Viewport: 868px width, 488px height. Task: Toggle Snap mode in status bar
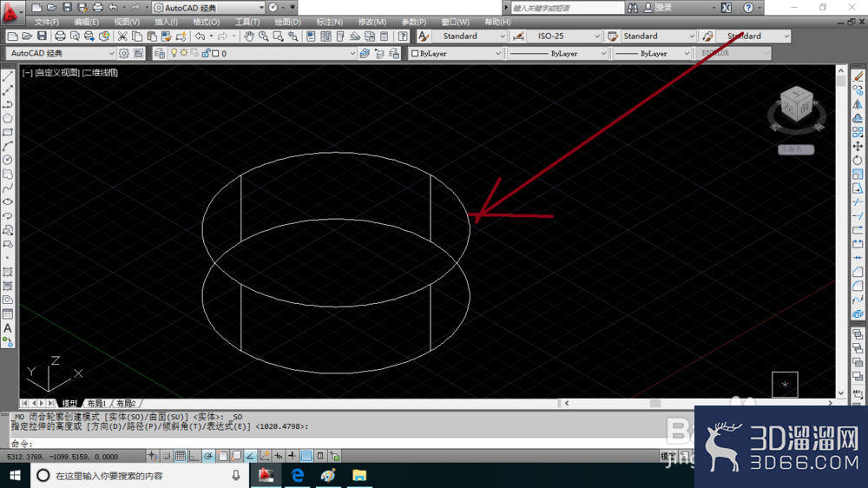(167, 456)
